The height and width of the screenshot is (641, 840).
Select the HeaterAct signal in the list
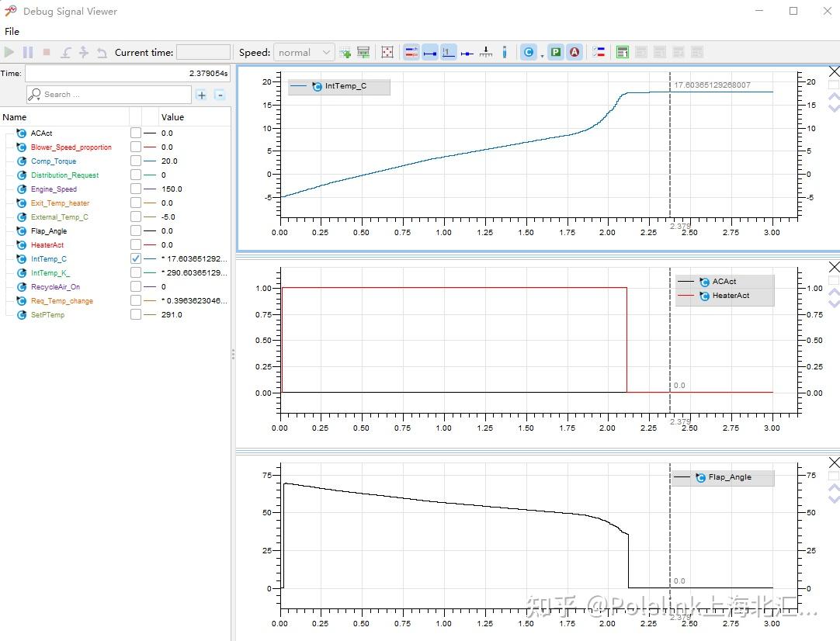(x=47, y=244)
